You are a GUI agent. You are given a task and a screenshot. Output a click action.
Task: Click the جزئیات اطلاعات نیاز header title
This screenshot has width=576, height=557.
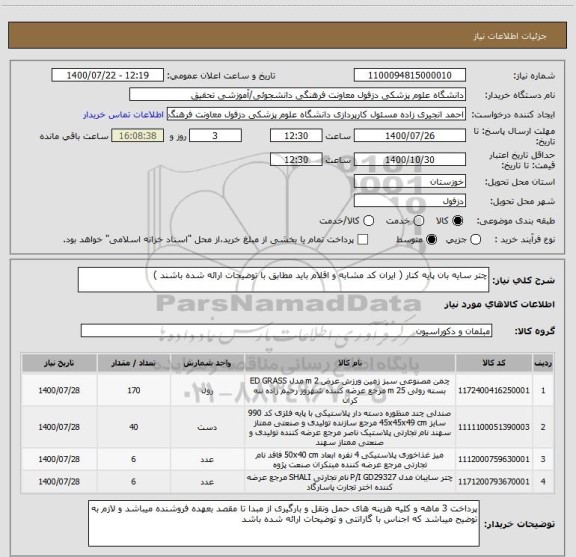click(x=510, y=36)
